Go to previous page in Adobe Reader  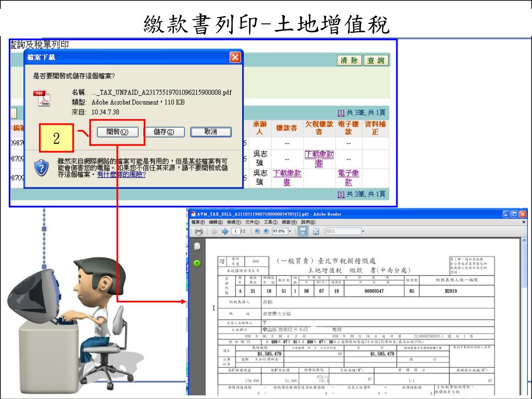214,231
